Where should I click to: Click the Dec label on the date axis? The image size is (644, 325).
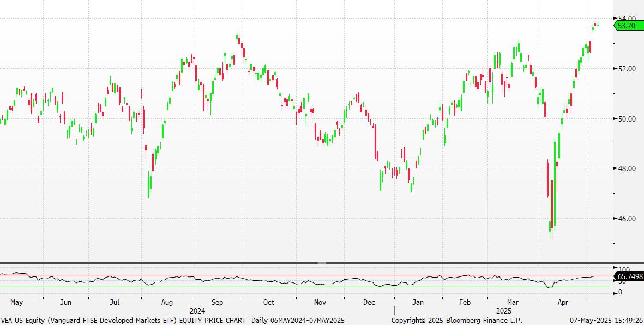click(x=369, y=303)
